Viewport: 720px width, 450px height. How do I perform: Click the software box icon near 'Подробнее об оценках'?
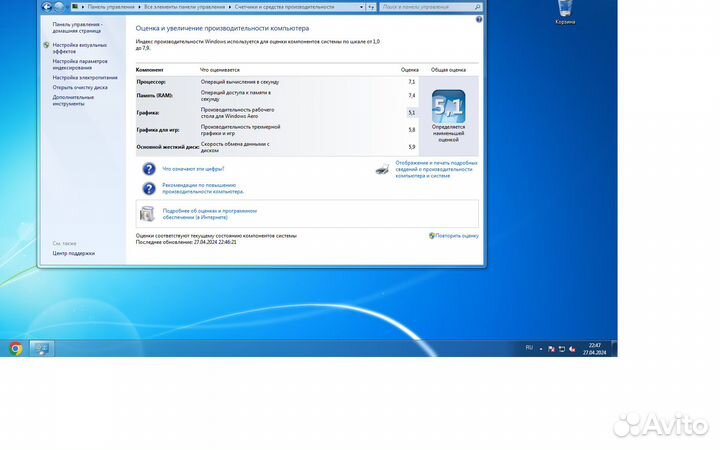pos(147,214)
